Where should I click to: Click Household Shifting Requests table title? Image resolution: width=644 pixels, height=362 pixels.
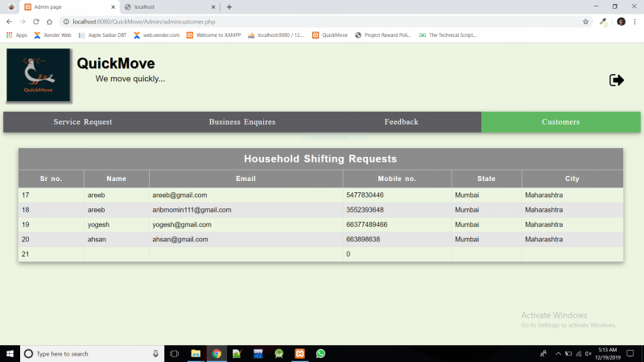[320, 158]
